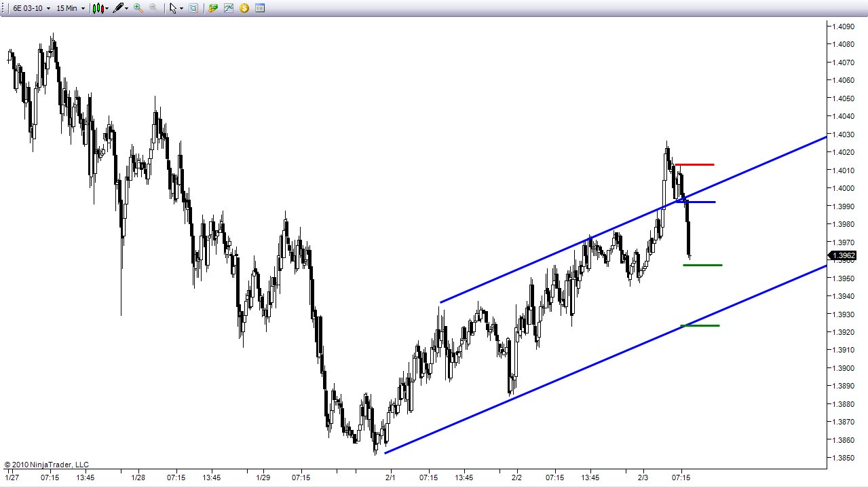Open the 6E 03-10 instrument dropdown
Image resolution: width=868 pixels, height=487 pixels.
click(x=32, y=8)
